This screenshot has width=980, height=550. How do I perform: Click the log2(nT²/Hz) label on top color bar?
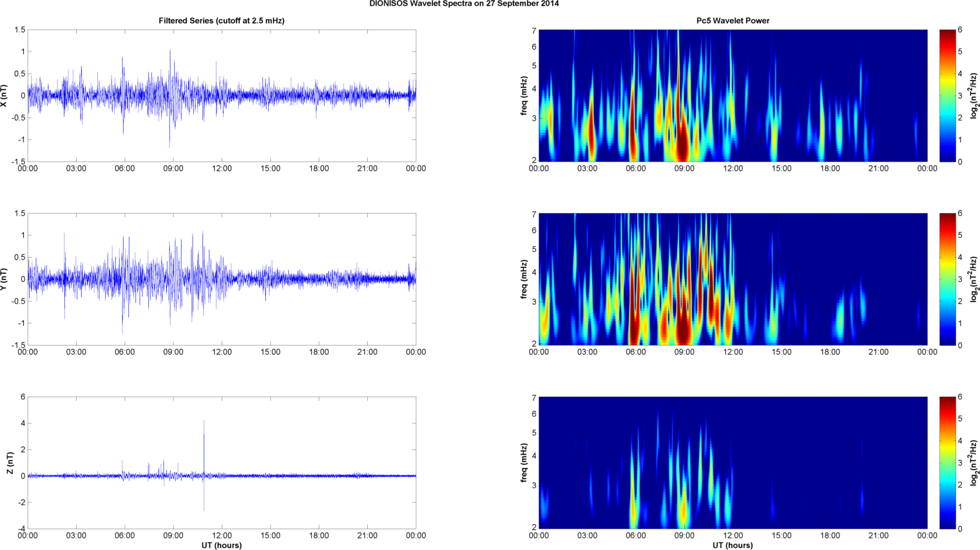[x=974, y=95]
